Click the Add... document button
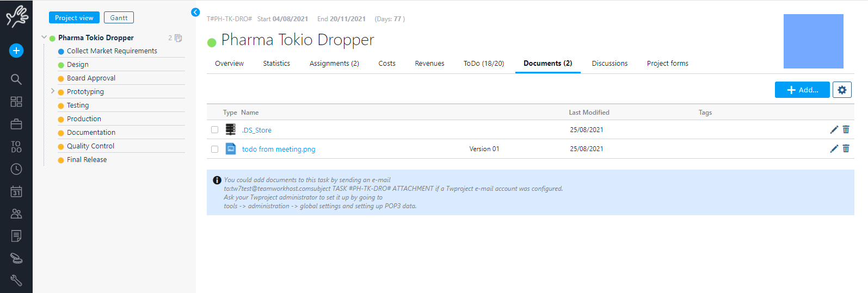 point(802,90)
